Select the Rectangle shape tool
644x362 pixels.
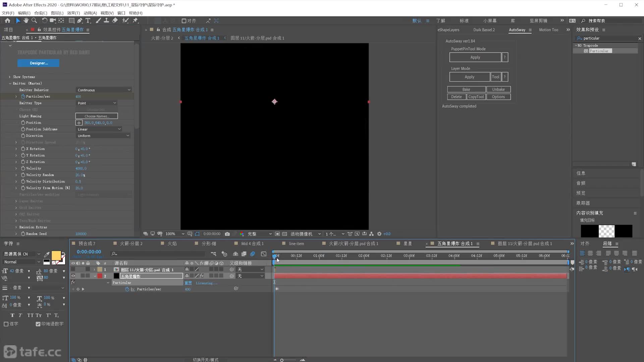71,20
